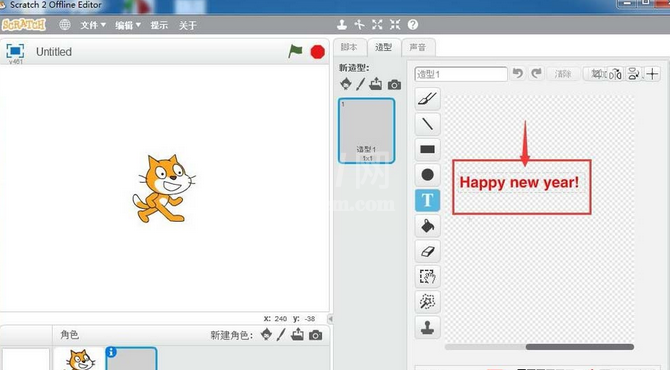Select the 造型1 costume thumbnail
Viewport: 670px width, 370px height.
[366, 131]
